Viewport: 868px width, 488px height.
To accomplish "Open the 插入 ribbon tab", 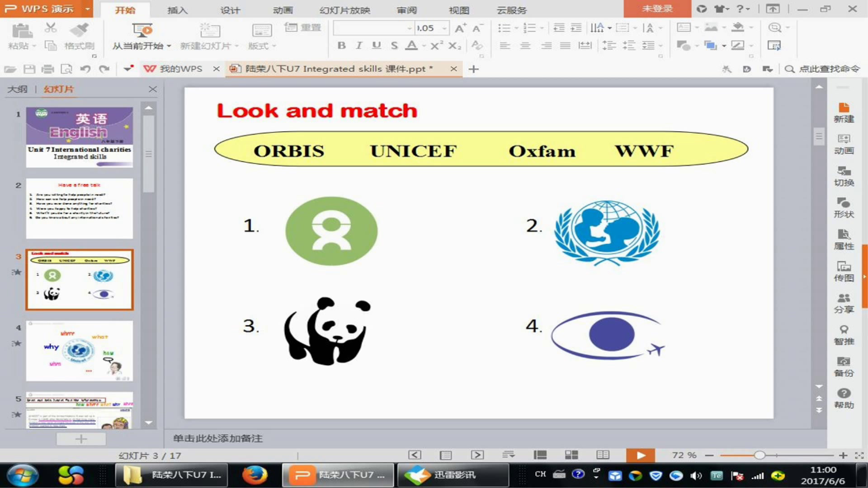I will pos(177,10).
